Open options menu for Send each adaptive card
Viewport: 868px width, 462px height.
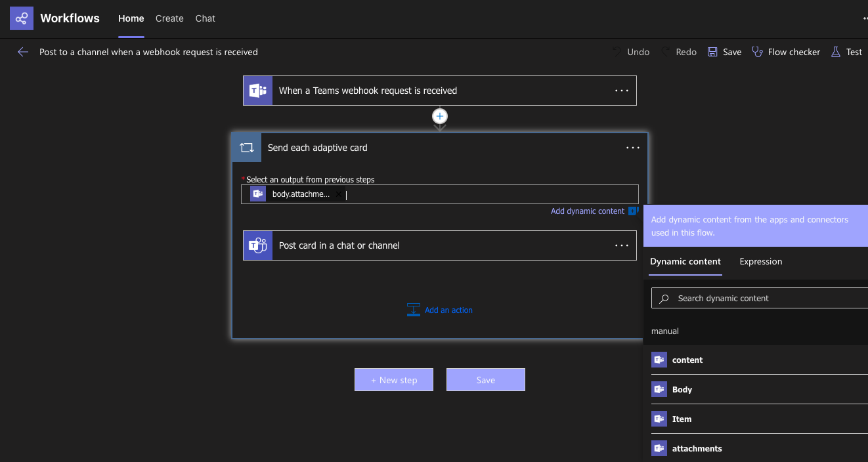point(633,148)
